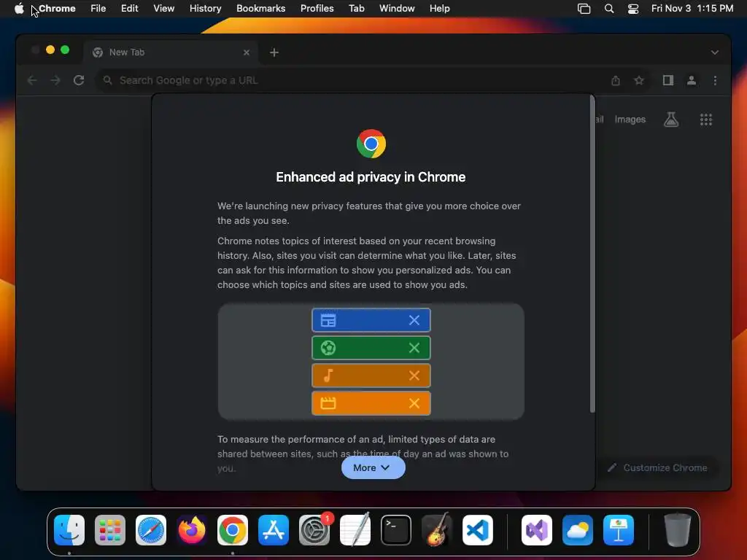747x560 pixels.
Task: Launch Visual Studio Code from the dock
Action: tap(477, 530)
